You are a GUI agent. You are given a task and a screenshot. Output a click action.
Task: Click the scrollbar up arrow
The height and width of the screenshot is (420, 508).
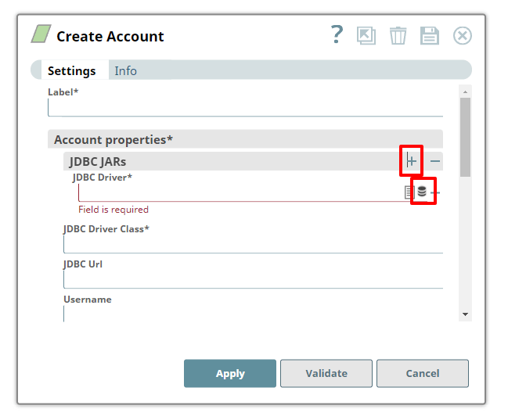click(465, 92)
